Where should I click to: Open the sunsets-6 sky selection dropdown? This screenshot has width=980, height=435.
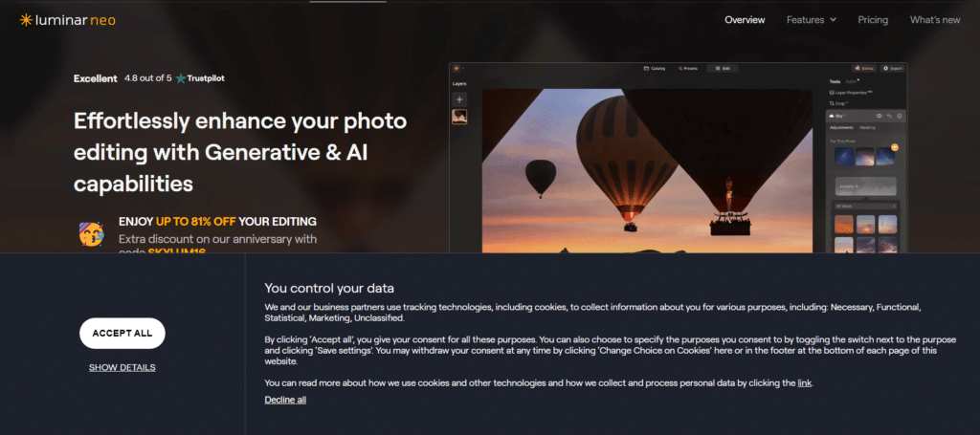click(x=865, y=186)
